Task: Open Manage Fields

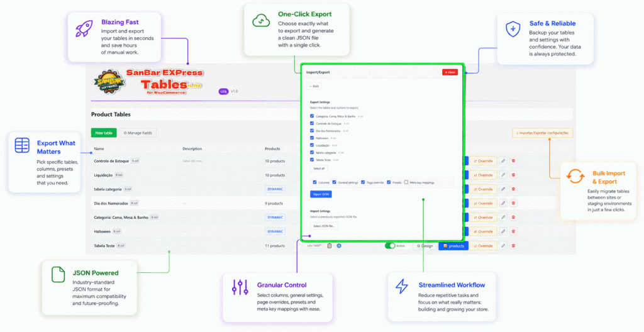Action: pyautogui.click(x=138, y=133)
